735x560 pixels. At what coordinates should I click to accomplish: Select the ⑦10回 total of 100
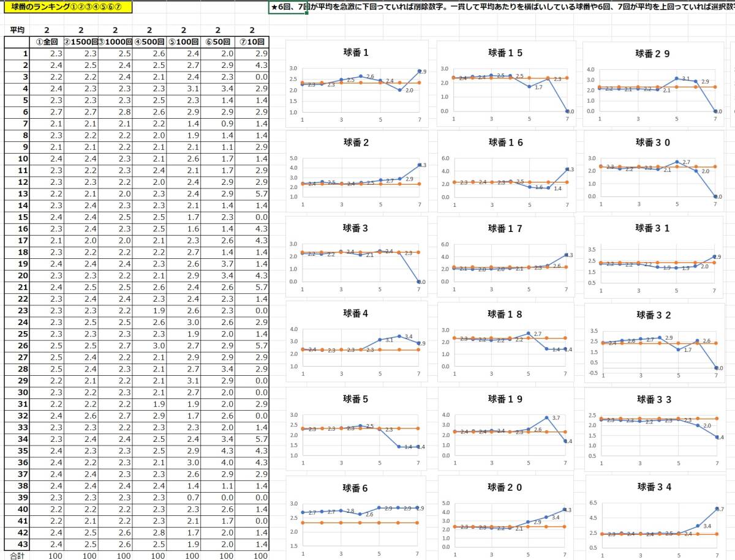[252, 556]
